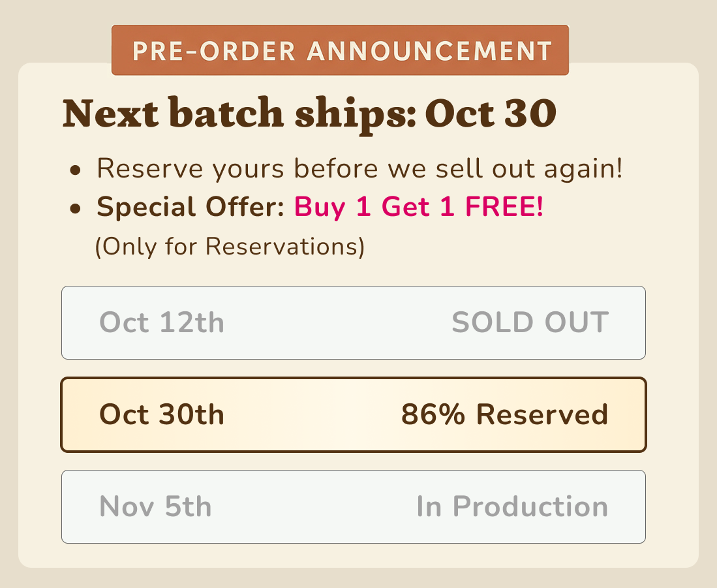
Task: Select the Nov 5th batch date
Action: [x=155, y=507]
